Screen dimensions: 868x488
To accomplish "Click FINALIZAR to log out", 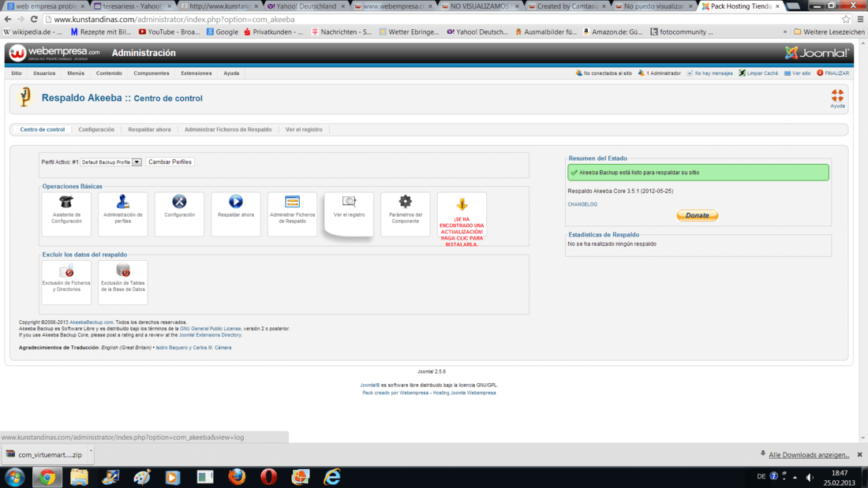I will click(x=833, y=73).
